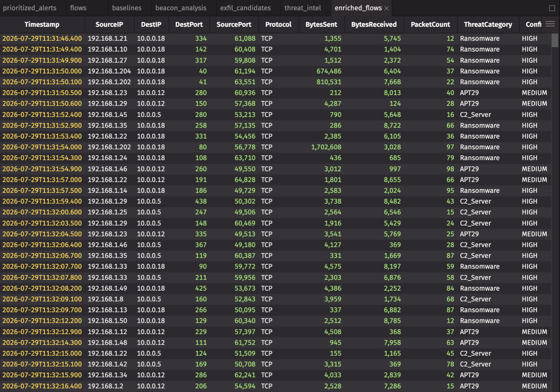
Task: Open the baselines tab
Action: click(x=126, y=8)
